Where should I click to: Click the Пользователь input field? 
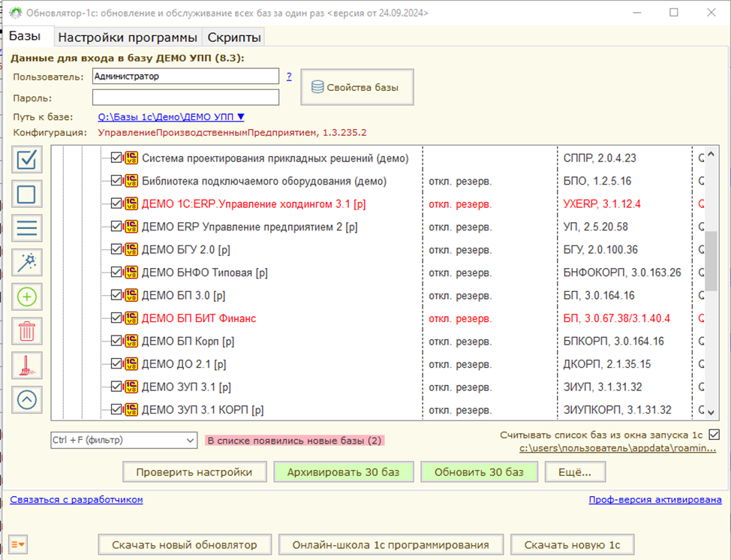point(185,76)
